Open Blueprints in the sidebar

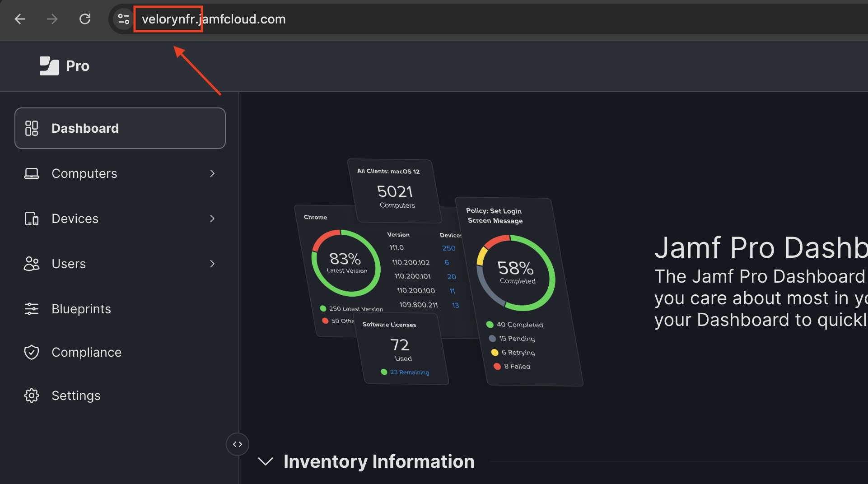(120, 309)
